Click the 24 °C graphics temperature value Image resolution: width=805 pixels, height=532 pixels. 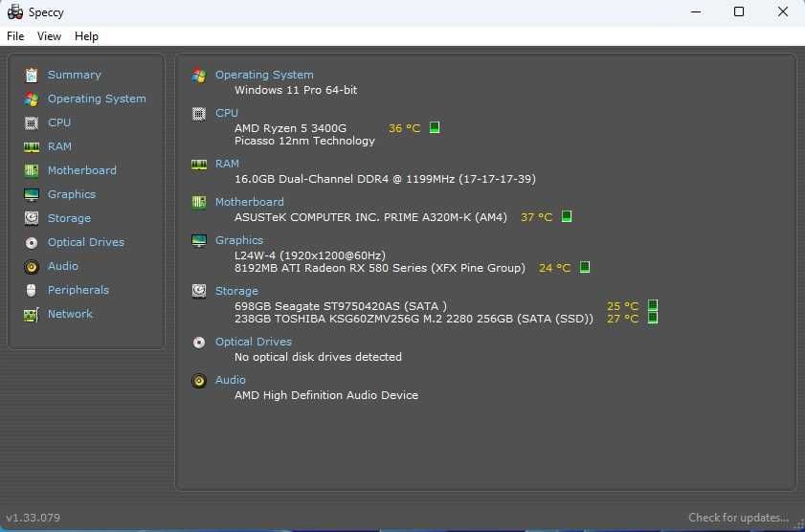tap(555, 268)
